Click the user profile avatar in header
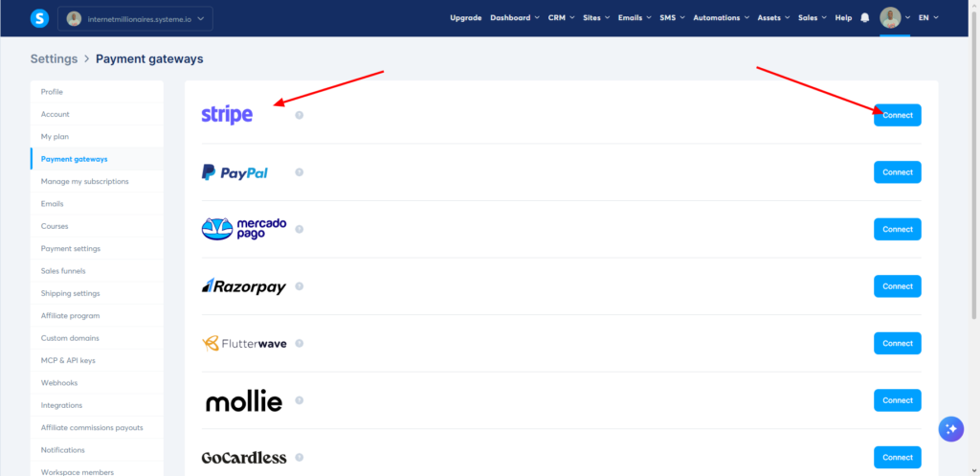Screen dimensions: 980x476 (891, 18)
